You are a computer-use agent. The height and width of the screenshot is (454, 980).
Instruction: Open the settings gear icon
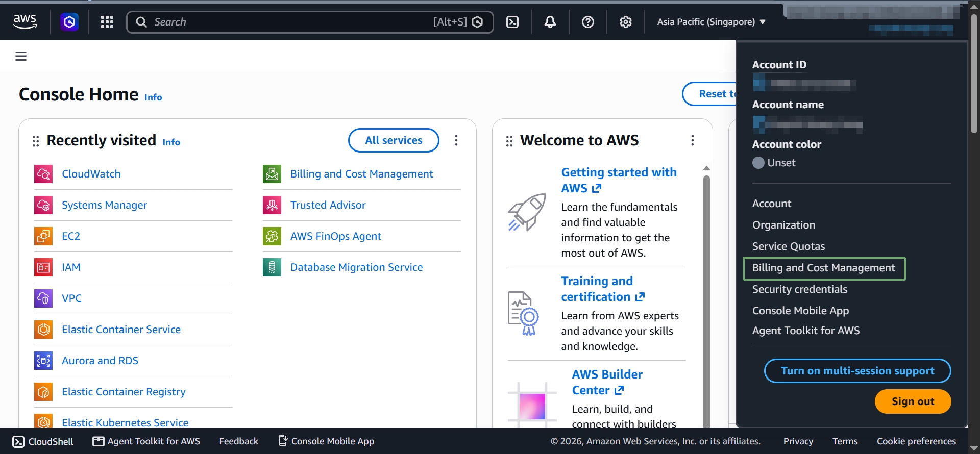pos(626,22)
